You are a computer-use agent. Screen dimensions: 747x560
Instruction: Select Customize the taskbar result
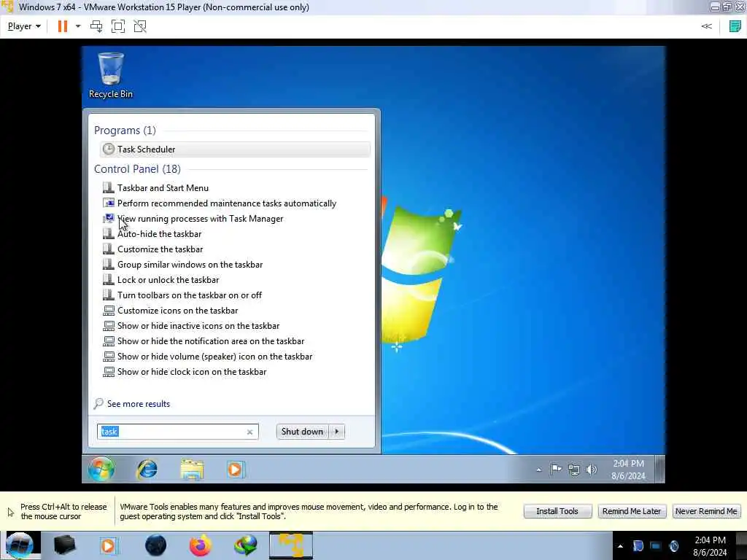pos(160,249)
